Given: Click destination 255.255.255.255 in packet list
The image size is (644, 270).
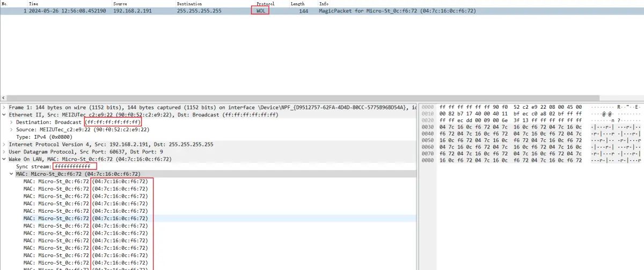Looking at the screenshot, I should pyautogui.click(x=199, y=11).
